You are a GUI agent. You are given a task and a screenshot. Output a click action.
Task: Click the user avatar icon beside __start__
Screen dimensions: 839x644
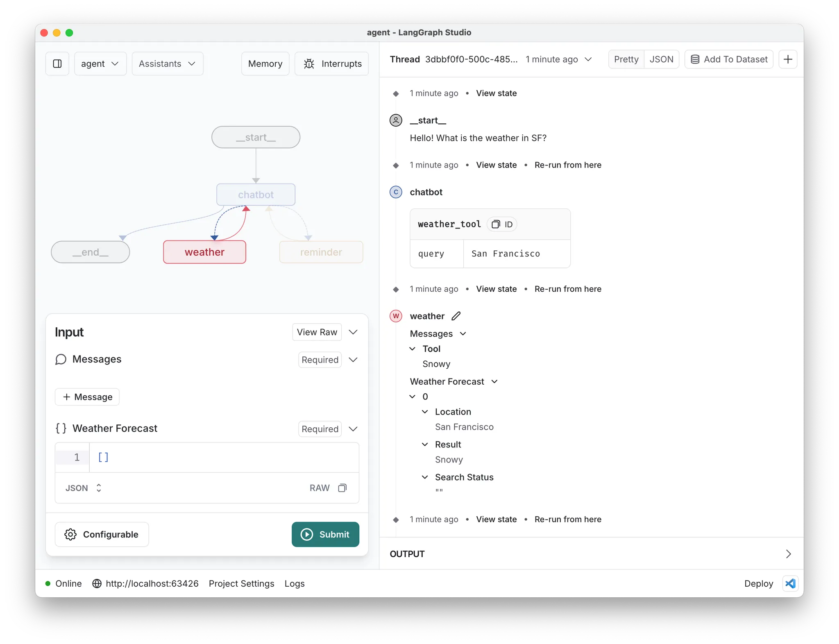[396, 120]
